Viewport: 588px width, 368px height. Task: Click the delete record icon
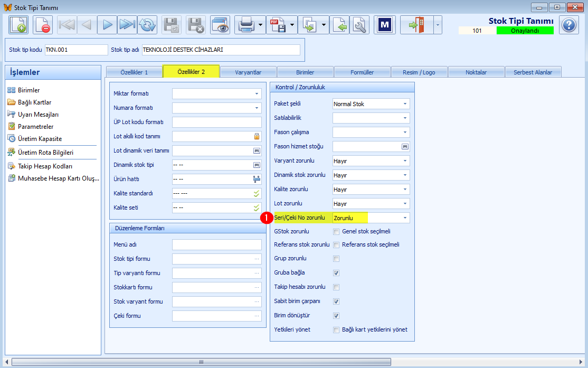click(42, 25)
